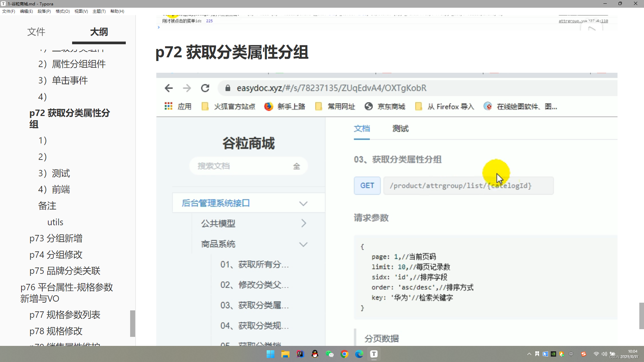644x362 pixels.
Task: Collapse the 后台管理系统接口 section chevron
Action: pos(303,203)
